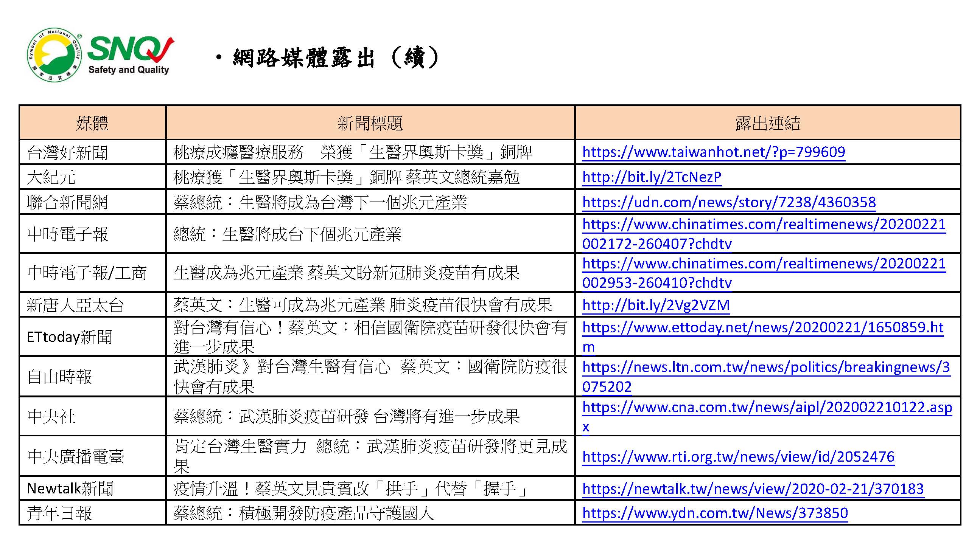
Task: Open the newtalk.tw news link
Action: point(753,489)
